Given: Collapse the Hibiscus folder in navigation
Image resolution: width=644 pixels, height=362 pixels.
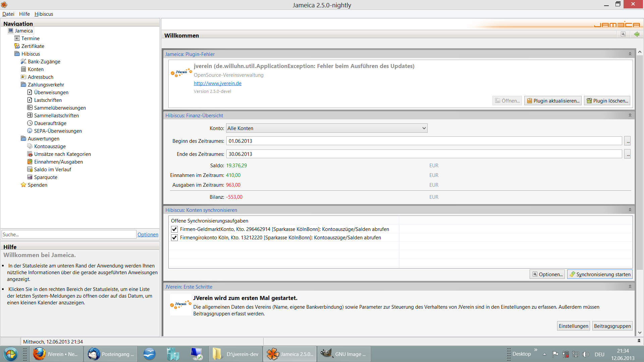Looking at the screenshot, I should (x=17, y=54).
